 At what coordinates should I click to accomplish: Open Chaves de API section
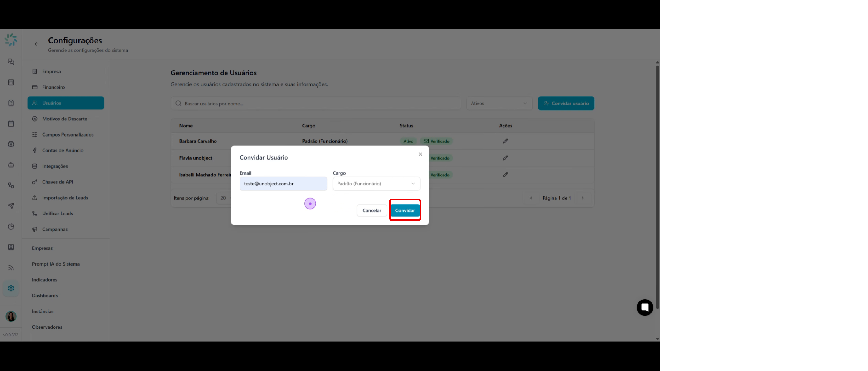click(x=66, y=182)
